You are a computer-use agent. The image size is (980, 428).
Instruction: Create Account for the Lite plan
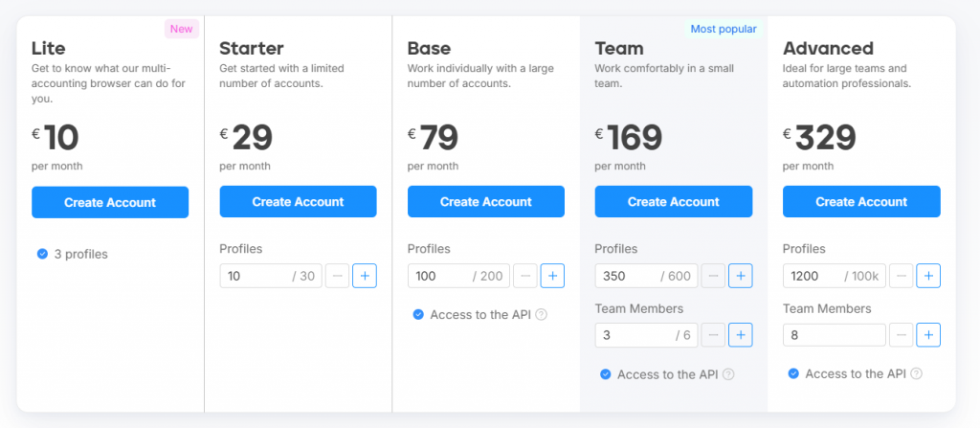tap(110, 202)
